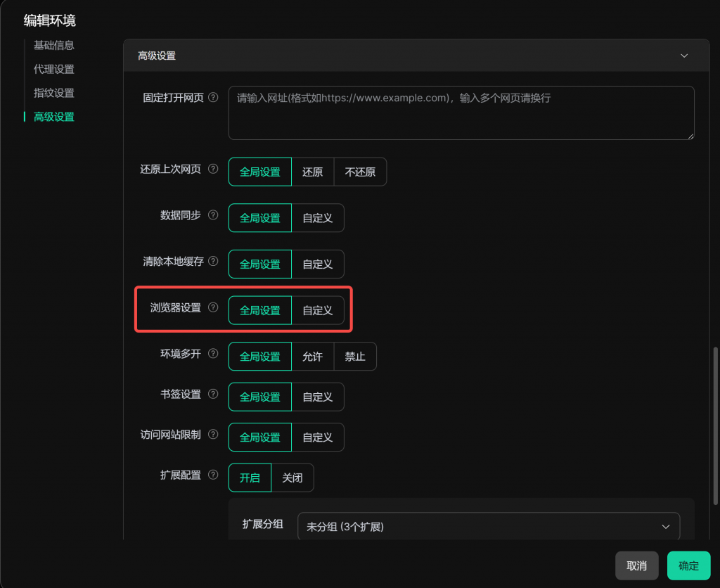Go to 代理设置 in sidebar
This screenshot has width=720, height=588.
pos(54,69)
